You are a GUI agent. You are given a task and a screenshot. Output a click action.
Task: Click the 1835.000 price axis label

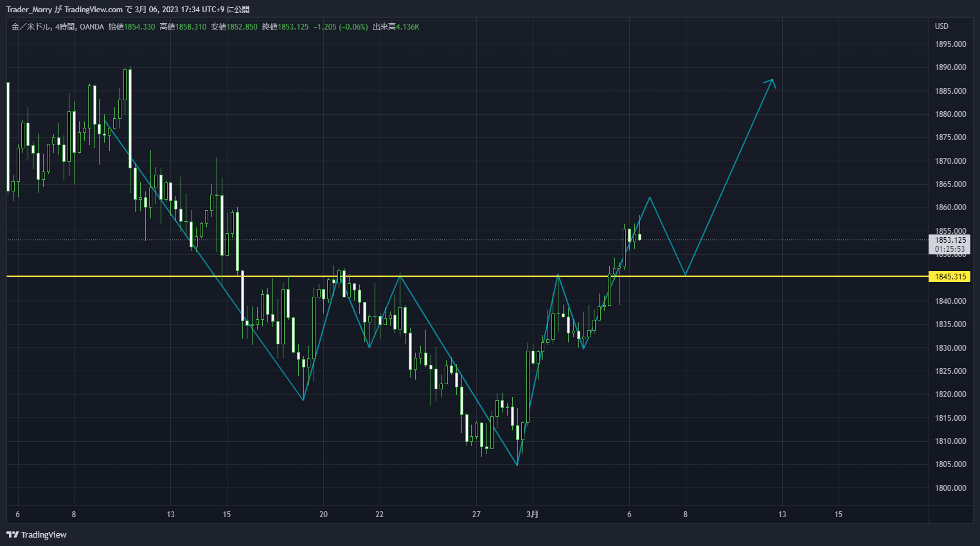point(950,324)
